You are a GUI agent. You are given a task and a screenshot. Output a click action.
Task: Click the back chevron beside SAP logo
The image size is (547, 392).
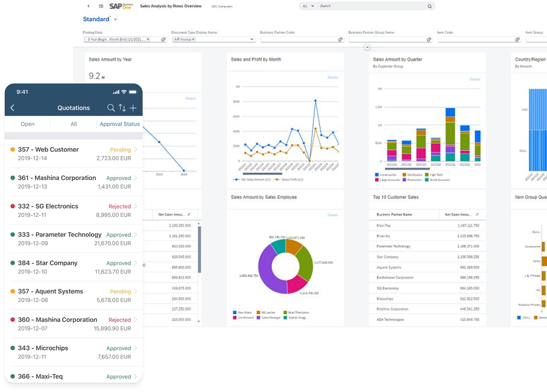pyautogui.click(x=89, y=6)
